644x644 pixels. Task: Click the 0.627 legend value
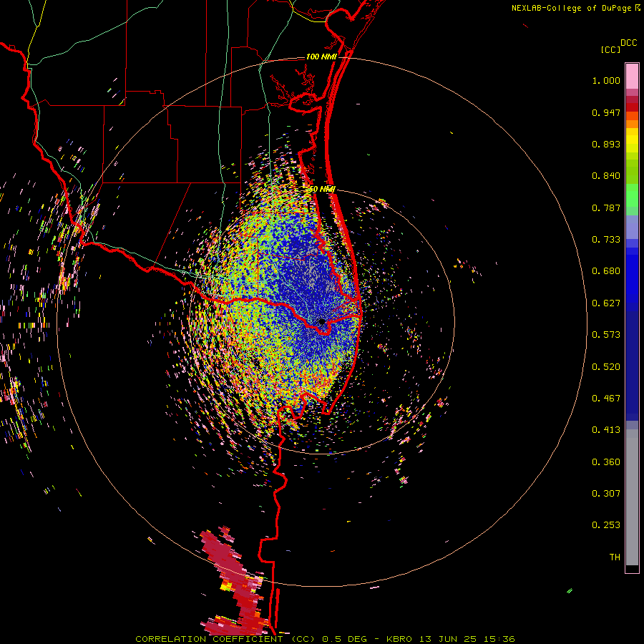[x=606, y=303]
